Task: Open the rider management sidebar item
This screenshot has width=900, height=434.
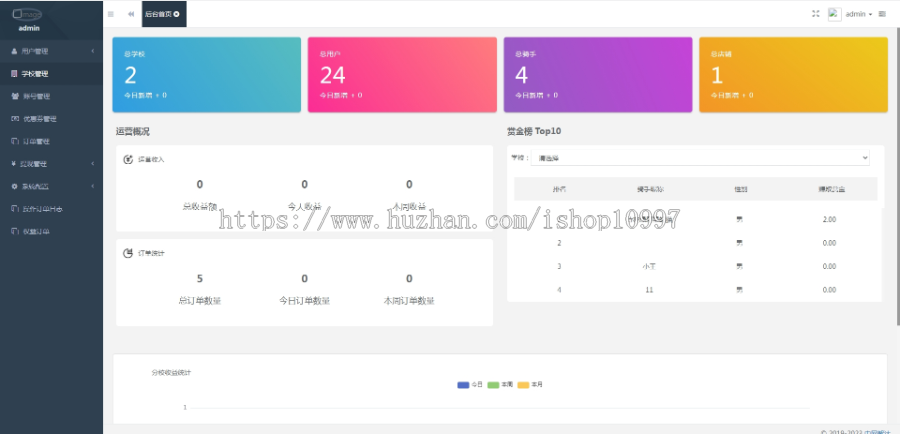Action: point(51,96)
